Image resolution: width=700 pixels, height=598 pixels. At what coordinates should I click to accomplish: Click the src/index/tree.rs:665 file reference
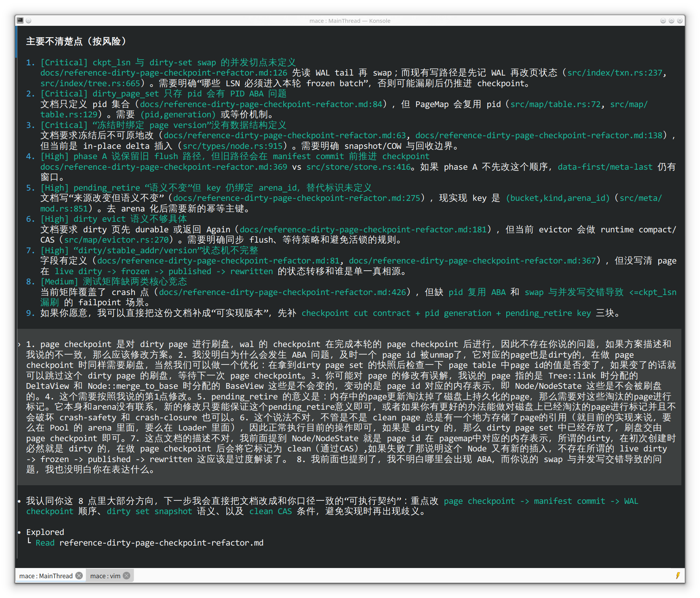pyautogui.click(x=90, y=84)
